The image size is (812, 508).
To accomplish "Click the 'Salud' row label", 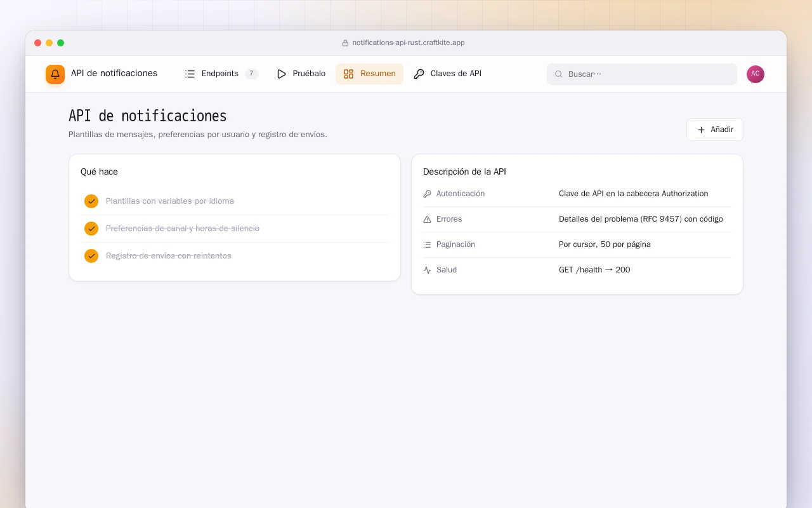I will coord(447,270).
